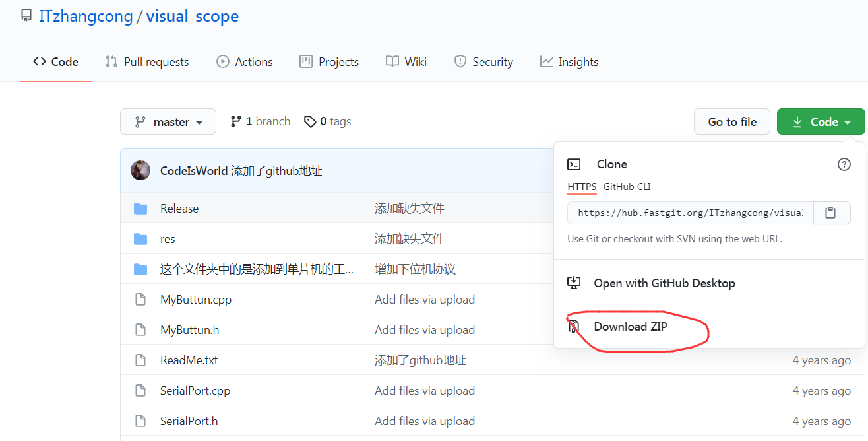Open clone help question mark icon

coord(844,164)
